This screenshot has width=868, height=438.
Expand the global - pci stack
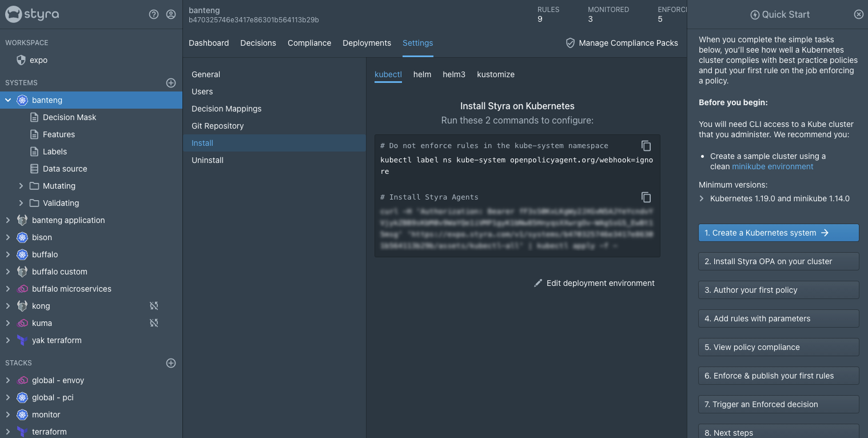point(8,397)
